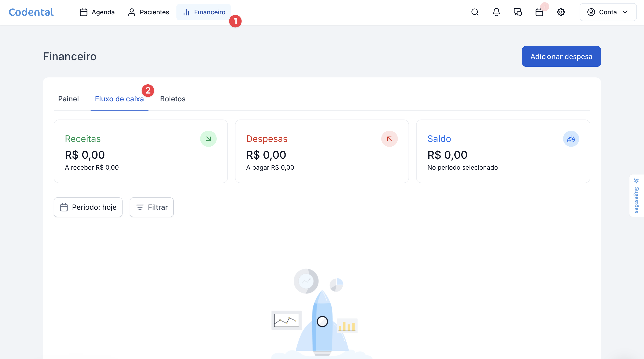Click the Financeiro navigation item

[x=203, y=12]
